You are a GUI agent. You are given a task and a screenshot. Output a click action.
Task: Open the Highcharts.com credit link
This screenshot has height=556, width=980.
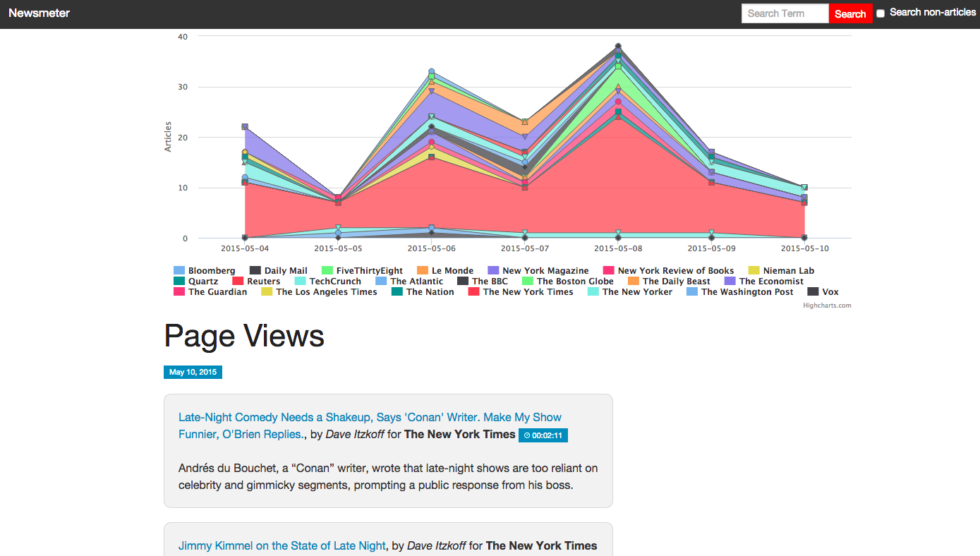827,306
